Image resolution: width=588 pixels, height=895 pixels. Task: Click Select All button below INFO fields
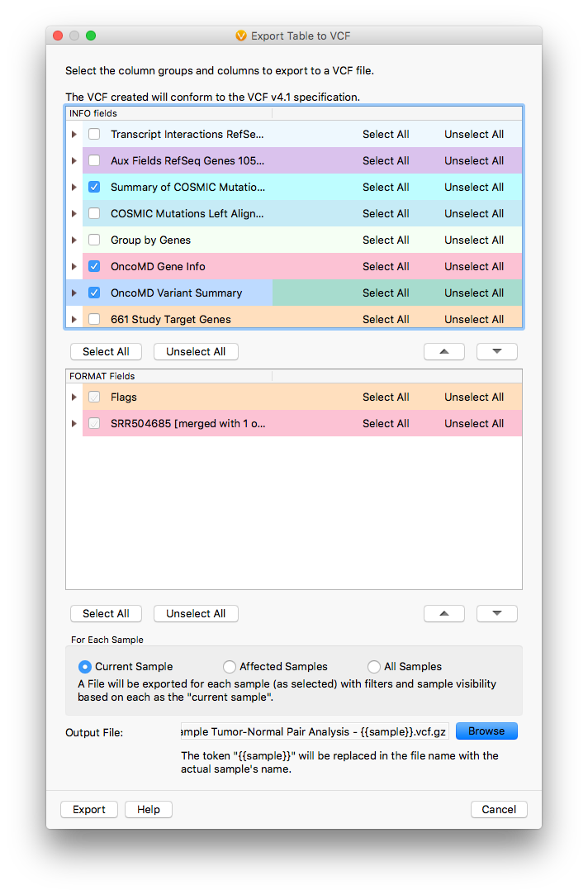(106, 351)
